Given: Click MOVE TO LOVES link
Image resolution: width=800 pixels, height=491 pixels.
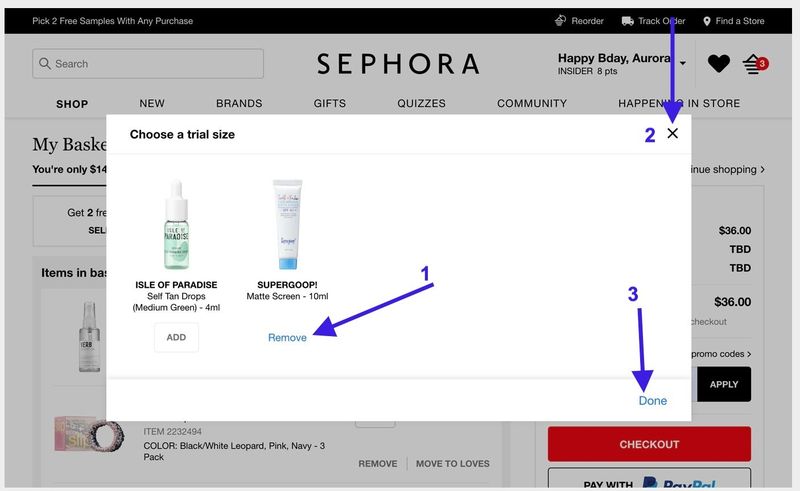Looking at the screenshot, I should pos(453,463).
